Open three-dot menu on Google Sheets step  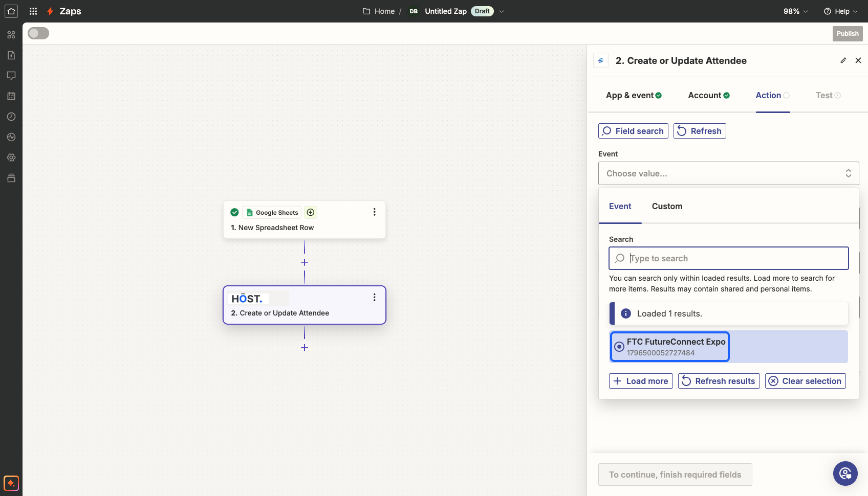375,212
